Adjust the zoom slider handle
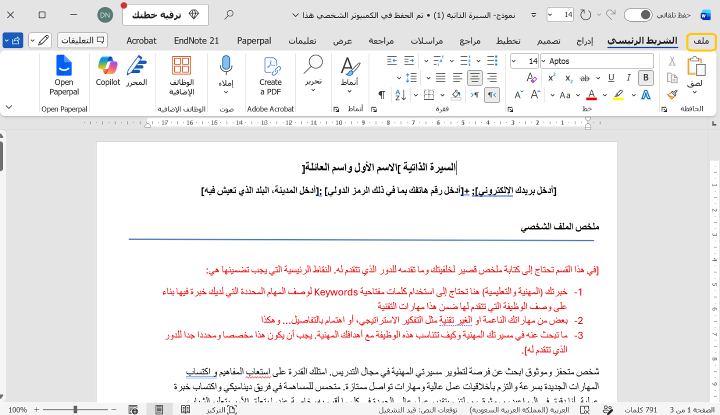 pyautogui.click(x=75, y=409)
